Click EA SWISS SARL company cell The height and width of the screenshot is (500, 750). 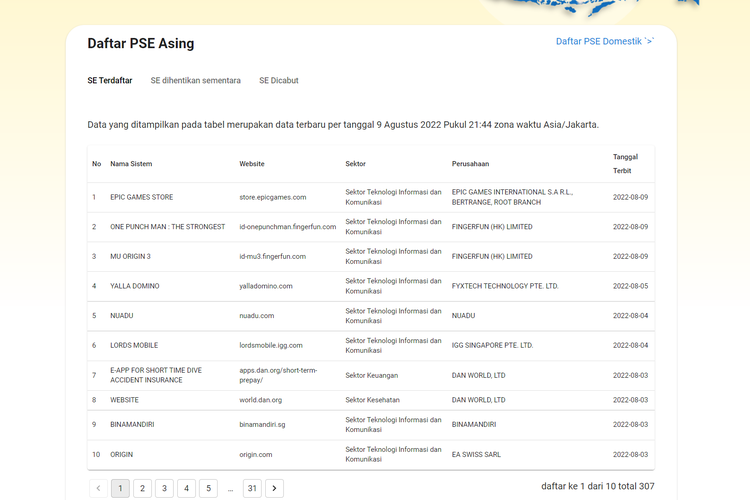(x=476, y=455)
